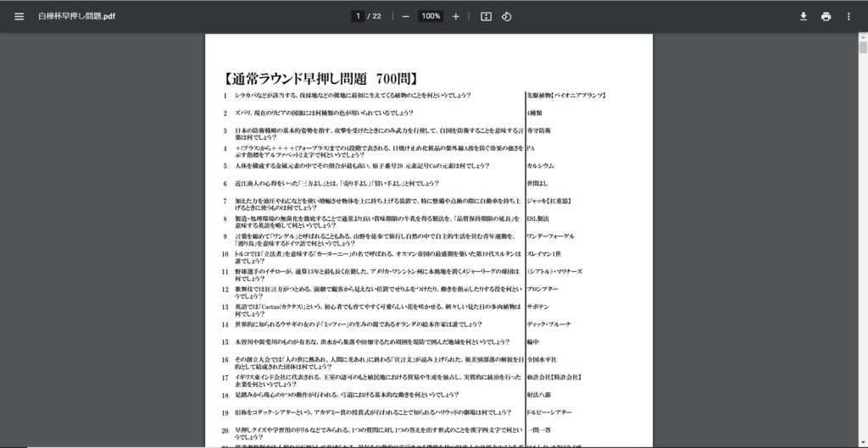Click the zoom in plus icon

coord(455,17)
